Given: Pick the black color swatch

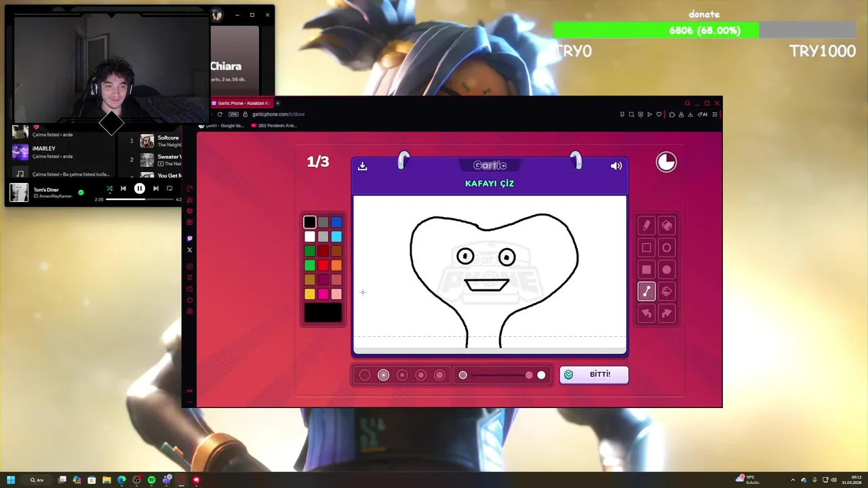Looking at the screenshot, I should pos(310,222).
